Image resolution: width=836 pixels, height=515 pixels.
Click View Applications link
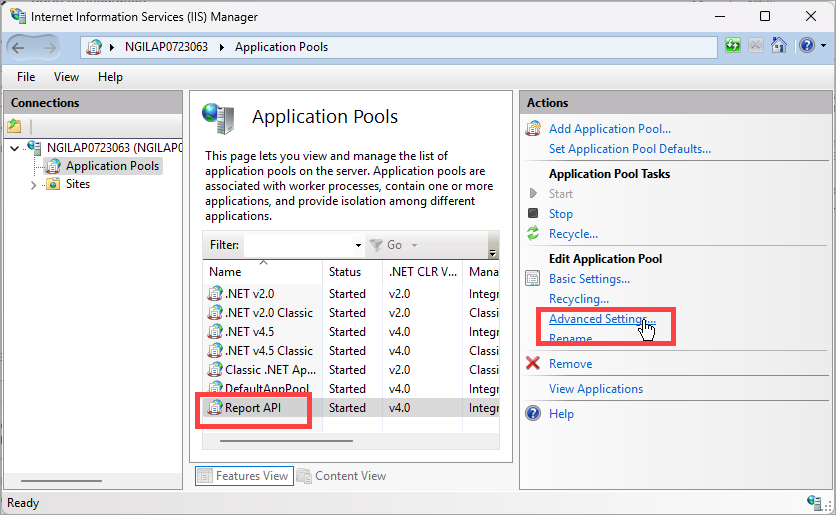pyautogui.click(x=596, y=389)
